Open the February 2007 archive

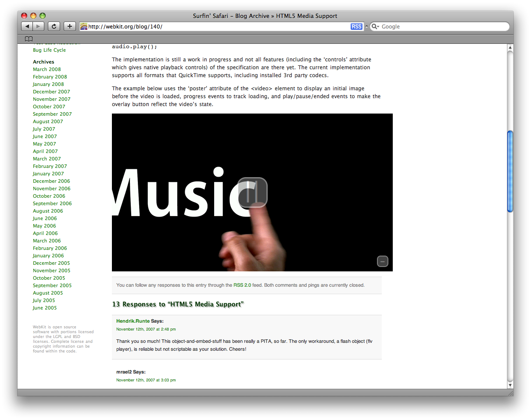click(x=50, y=166)
